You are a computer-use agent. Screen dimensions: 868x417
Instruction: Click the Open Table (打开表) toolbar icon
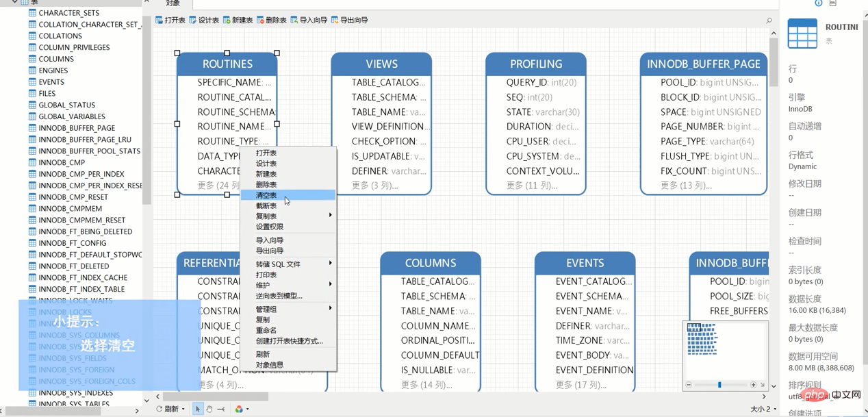(x=159, y=21)
